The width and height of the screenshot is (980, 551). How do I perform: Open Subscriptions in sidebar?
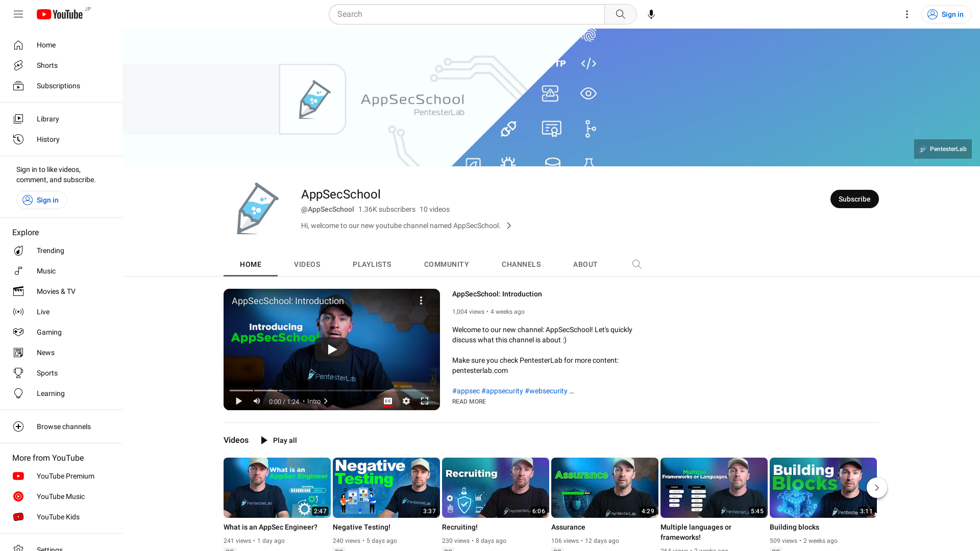click(x=61, y=86)
